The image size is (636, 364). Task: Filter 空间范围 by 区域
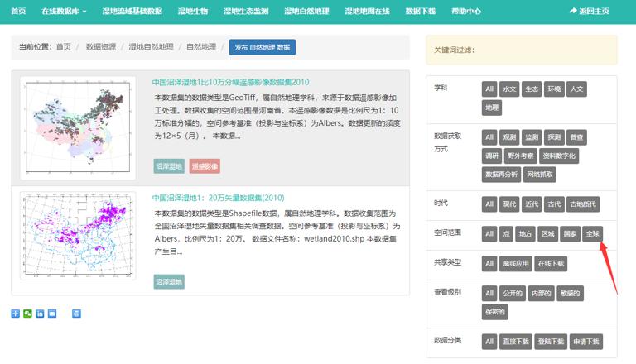click(x=547, y=234)
